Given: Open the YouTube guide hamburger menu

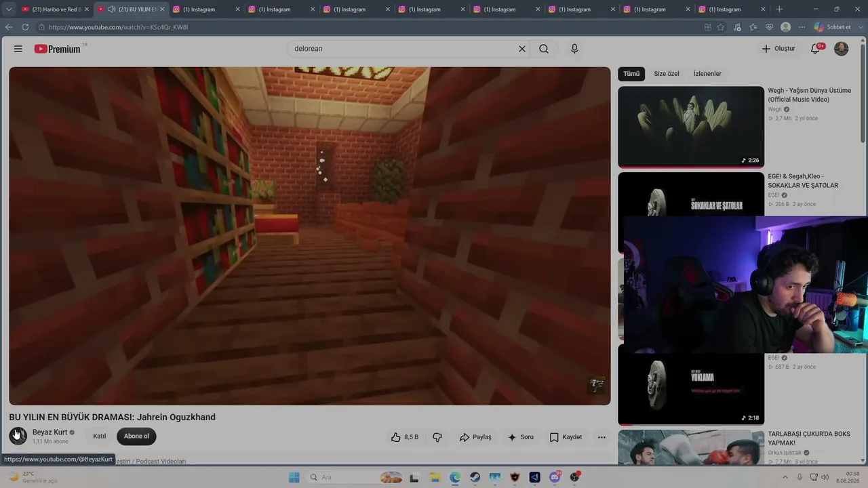Looking at the screenshot, I should point(18,49).
